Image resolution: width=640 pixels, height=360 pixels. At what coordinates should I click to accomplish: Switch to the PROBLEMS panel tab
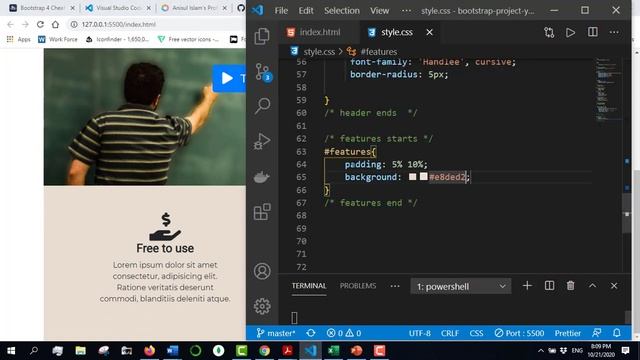[358, 286]
